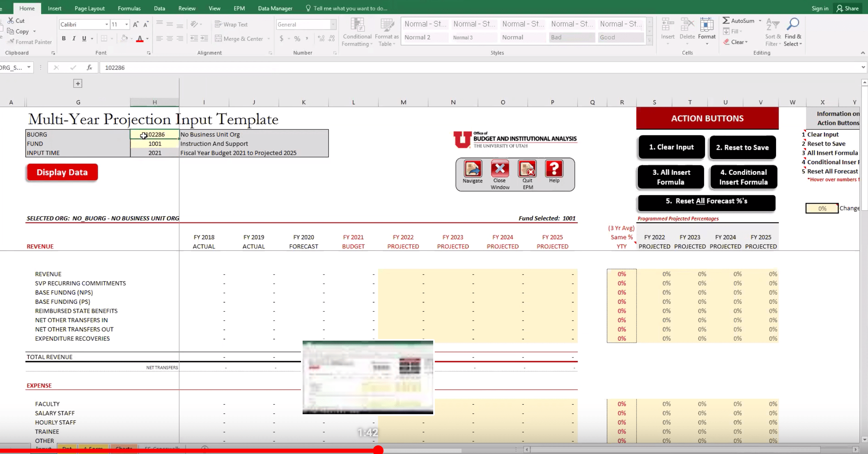
Task: Click the 2. Reset to Save button
Action: (x=742, y=147)
